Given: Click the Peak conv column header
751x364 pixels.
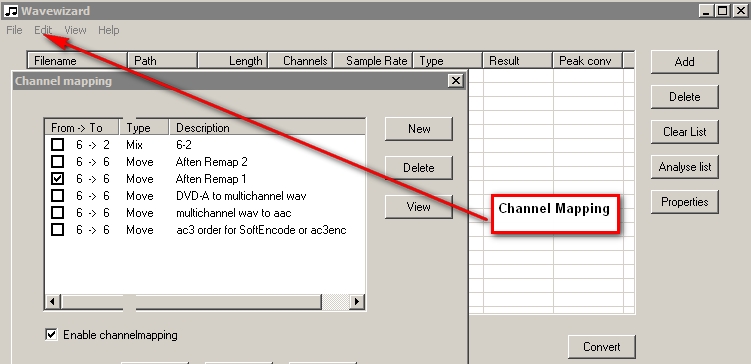Looking at the screenshot, I should pos(588,61).
